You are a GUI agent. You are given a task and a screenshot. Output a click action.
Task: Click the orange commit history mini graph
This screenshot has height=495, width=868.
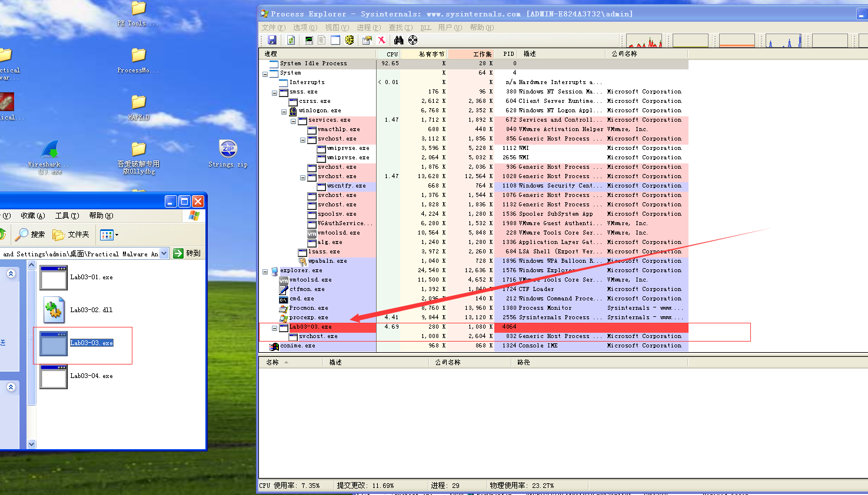(x=737, y=41)
